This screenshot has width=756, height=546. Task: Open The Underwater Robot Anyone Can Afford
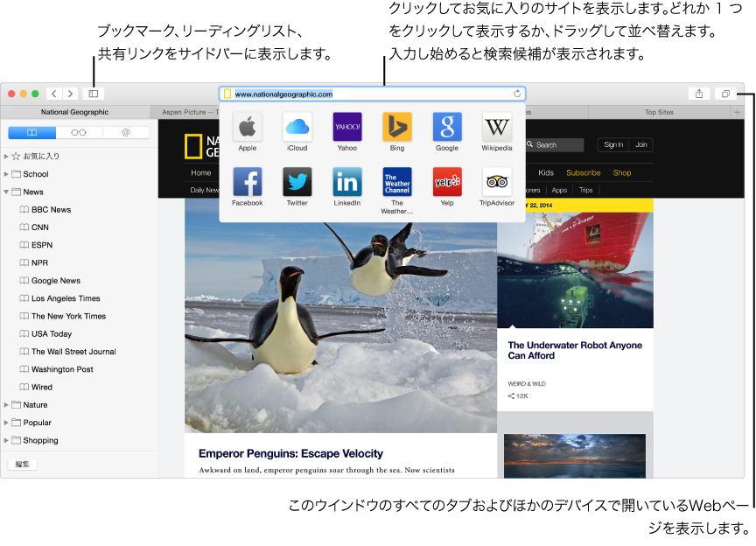click(575, 351)
